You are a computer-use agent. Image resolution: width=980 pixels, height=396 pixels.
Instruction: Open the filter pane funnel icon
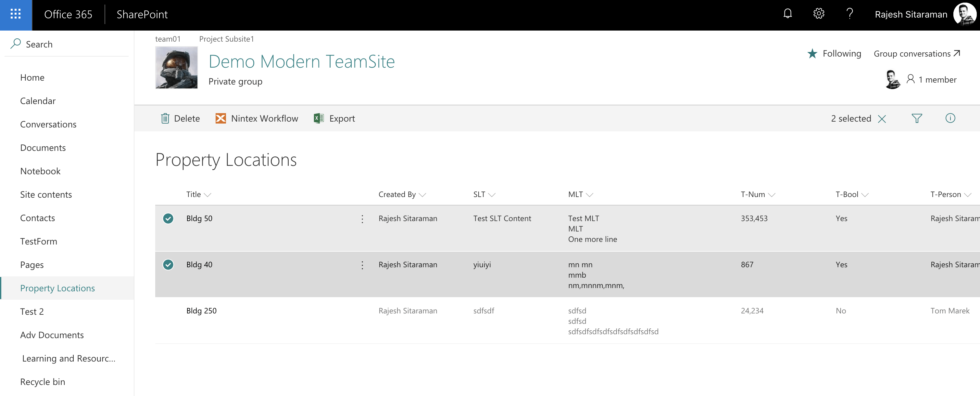click(916, 118)
